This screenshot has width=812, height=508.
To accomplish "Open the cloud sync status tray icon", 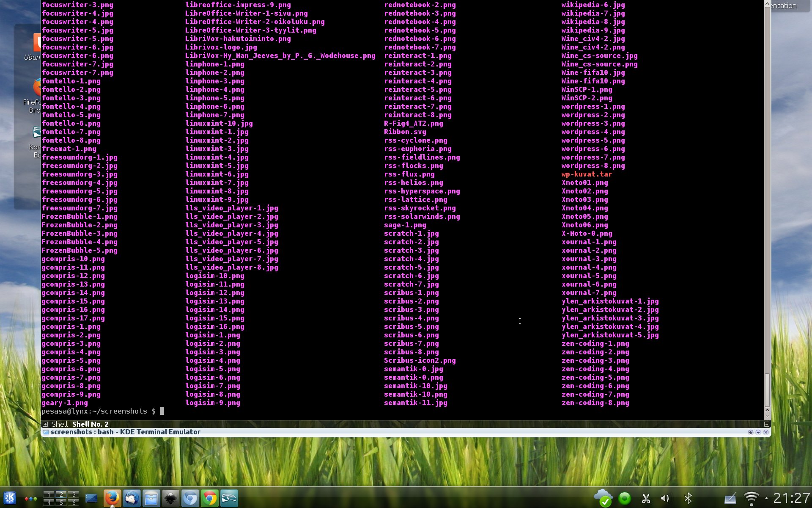I will point(603,498).
